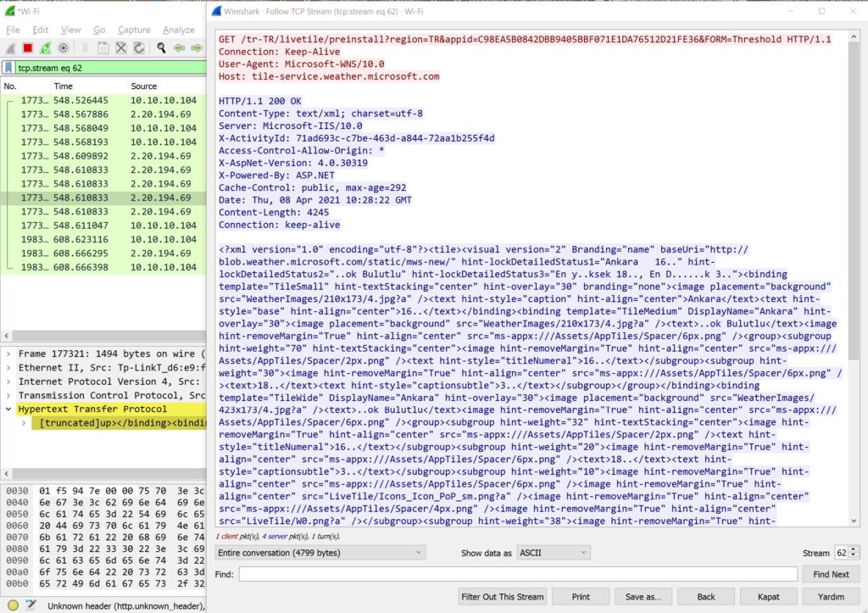Click the tcp.stream eq 62 filter field
The width and height of the screenshot is (868, 613).
click(109, 68)
